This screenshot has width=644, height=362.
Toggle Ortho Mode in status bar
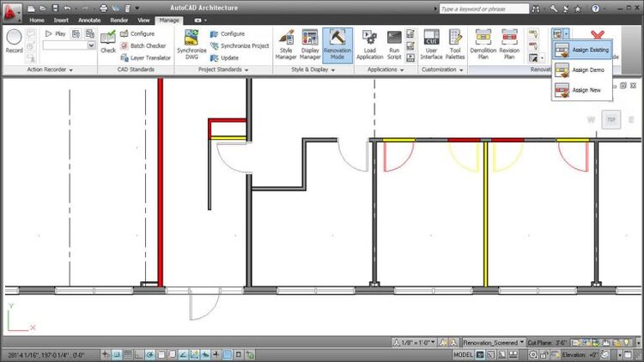[139, 354]
